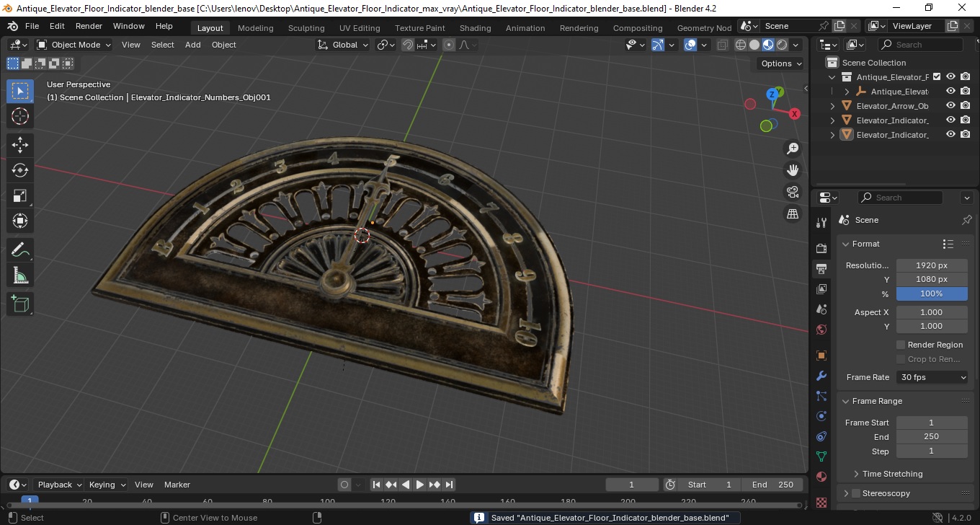Switch to the Modeling workspace tab

(x=256, y=28)
